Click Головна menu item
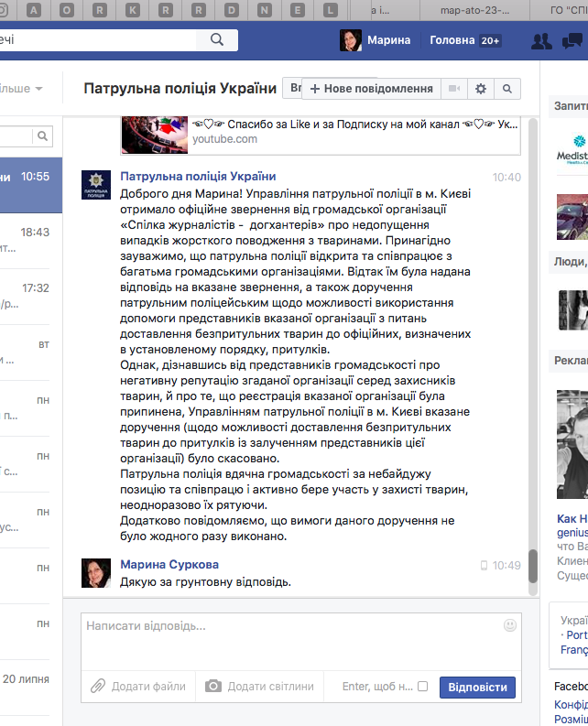This screenshot has height=726, width=588. coord(452,40)
